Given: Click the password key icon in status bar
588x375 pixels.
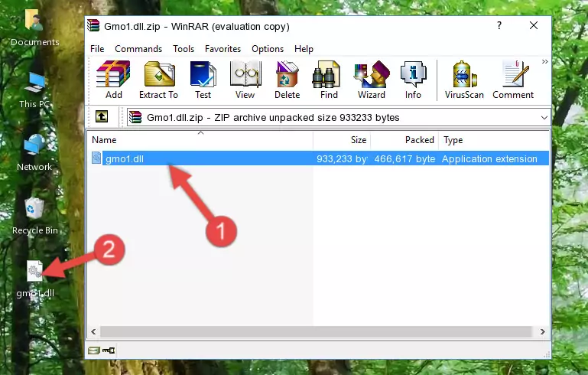Looking at the screenshot, I should [x=109, y=351].
